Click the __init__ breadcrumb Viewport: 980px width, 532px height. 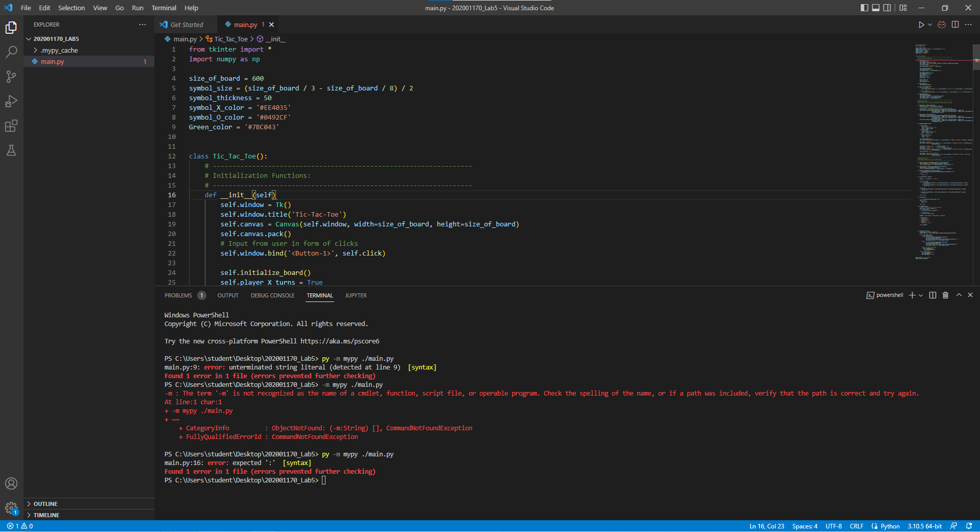click(271, 39)
